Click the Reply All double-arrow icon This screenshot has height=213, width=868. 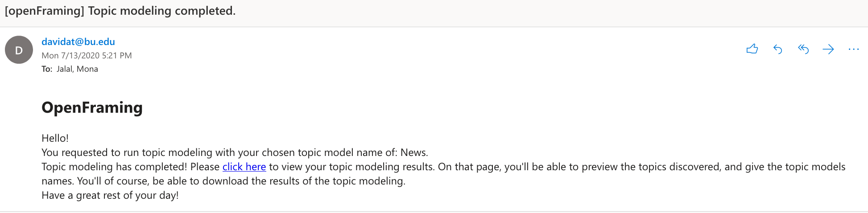[803, 49]
